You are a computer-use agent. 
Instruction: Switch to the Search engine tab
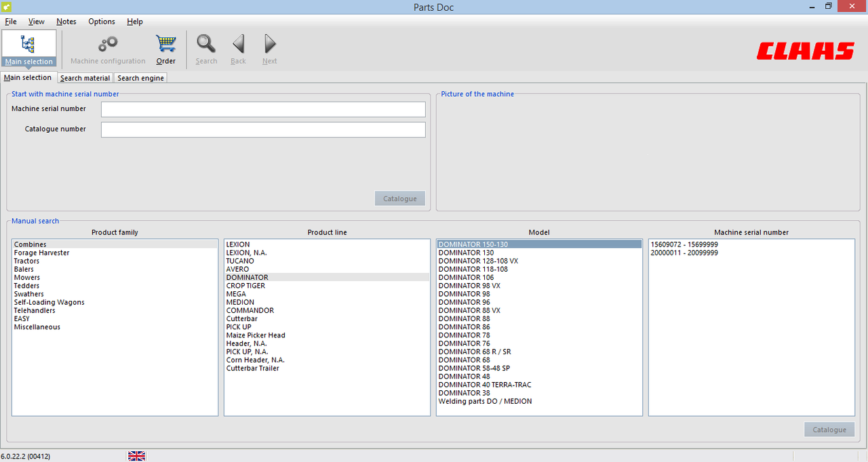(140, 78)
